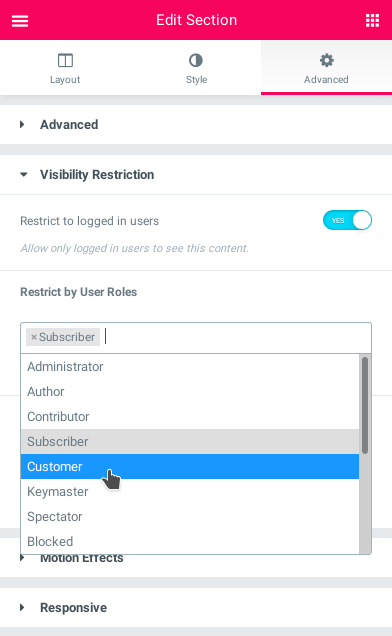392x636 pixels.
Task: Click the Style half-circle icon
Action: tap(196, 60)
